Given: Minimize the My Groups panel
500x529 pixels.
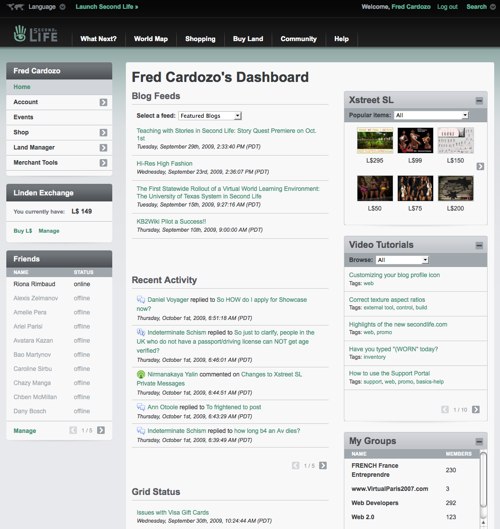Looking at the screenshot, I should pos(479,441).
